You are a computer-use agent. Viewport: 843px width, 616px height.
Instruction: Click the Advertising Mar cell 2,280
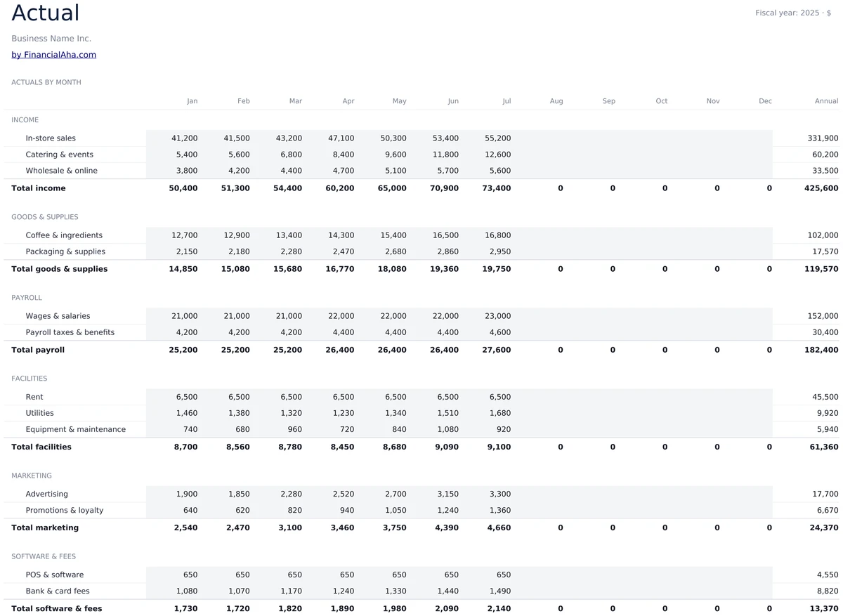277,494
